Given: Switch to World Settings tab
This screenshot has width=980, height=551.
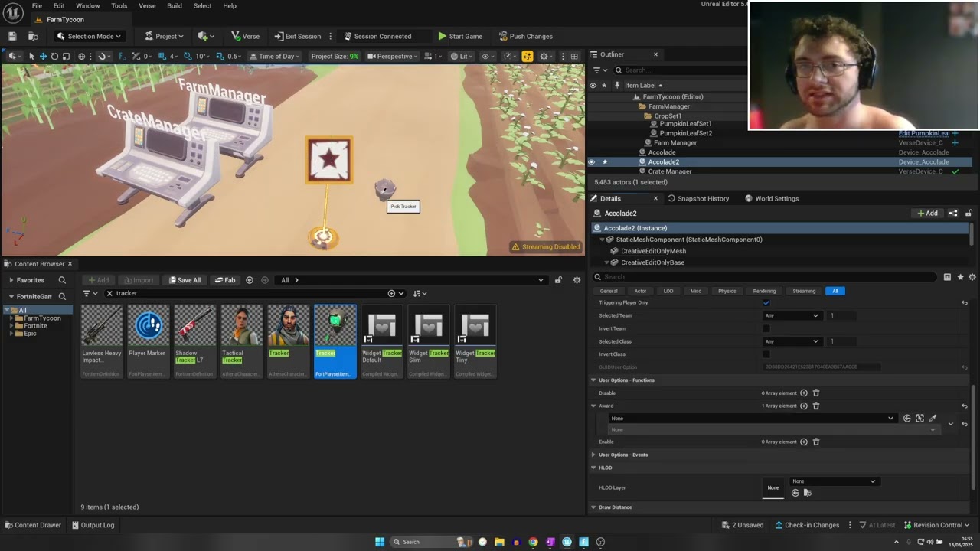Looking at the screenshot, I should point(772,198).
